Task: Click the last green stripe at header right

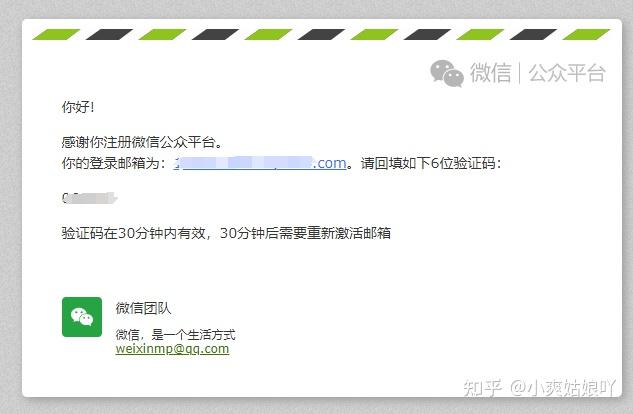Action: point(586,34)
